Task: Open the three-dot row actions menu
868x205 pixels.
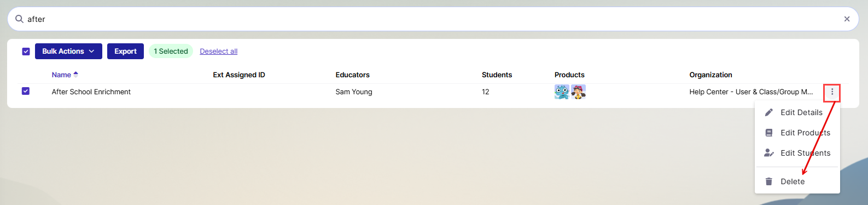Action: point(832,92)
